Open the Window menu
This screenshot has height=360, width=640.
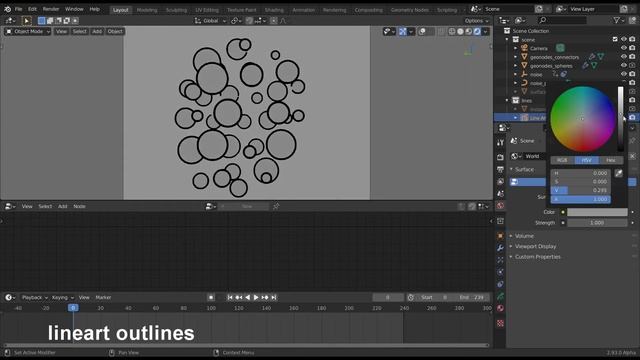pos(74,9)
